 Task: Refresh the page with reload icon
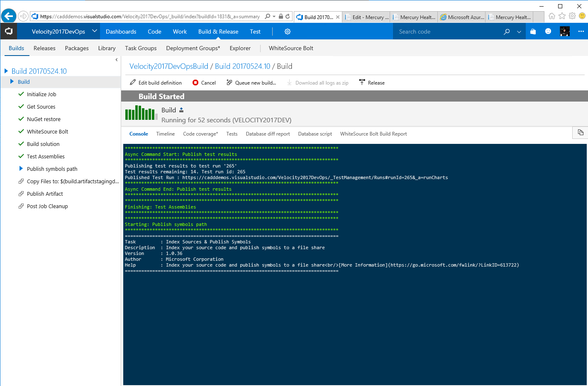click(x=288, y=17)
